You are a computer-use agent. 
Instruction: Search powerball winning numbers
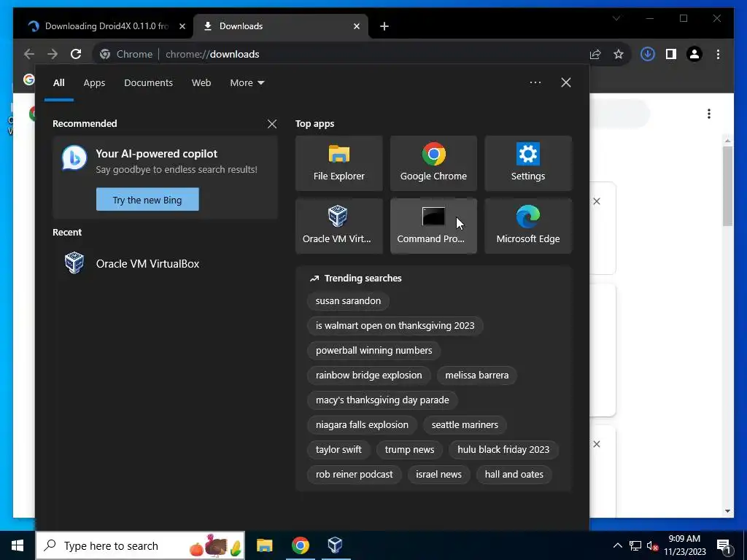pos(374,351)
